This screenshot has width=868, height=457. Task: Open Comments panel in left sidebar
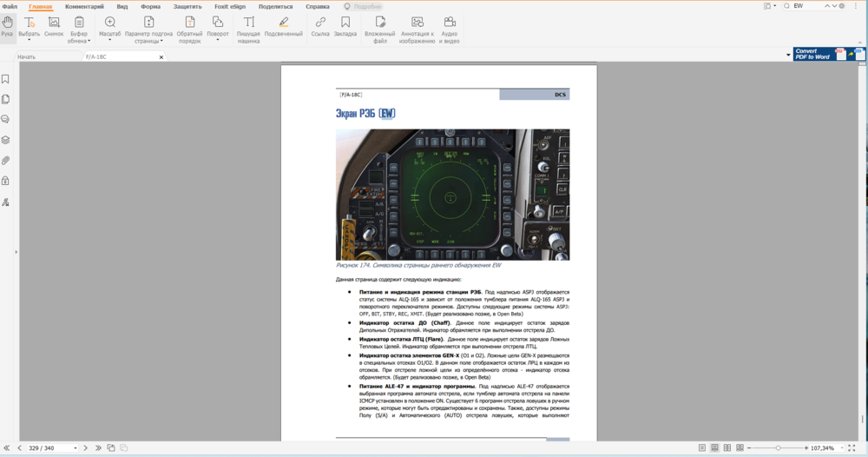tap(5, 120)
